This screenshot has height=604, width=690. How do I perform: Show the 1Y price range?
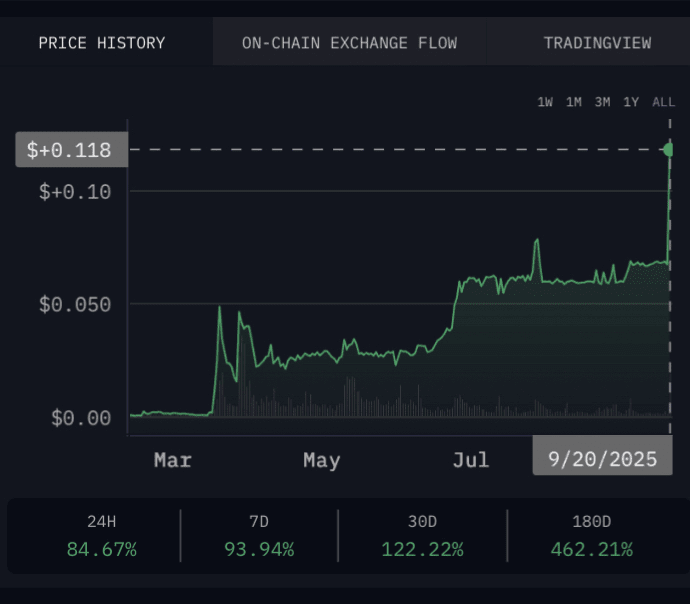[x=631, y=102]
